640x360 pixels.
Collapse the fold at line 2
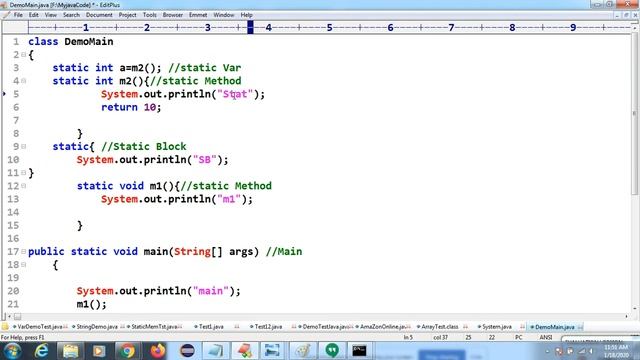pos(24,55)
